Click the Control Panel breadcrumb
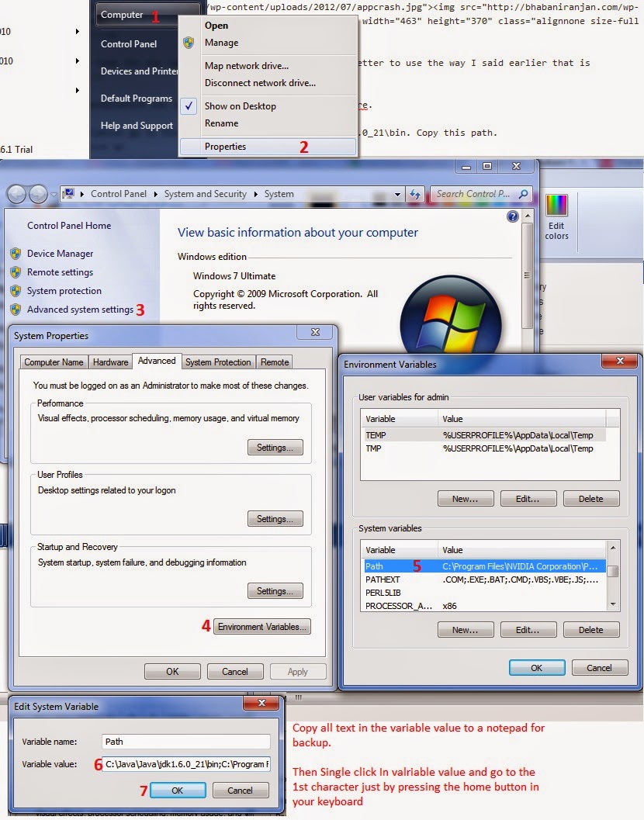The height and width of the screenshot is (820, 644). [118, 193]
